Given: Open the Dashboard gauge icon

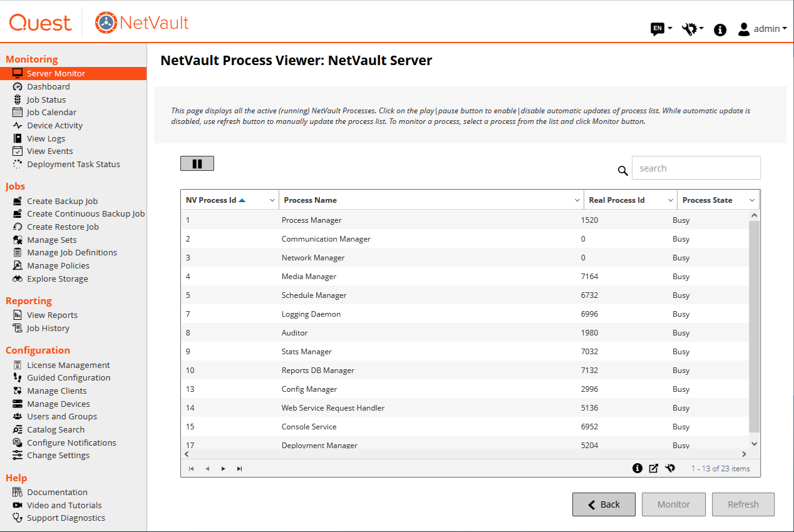Looking at the screenshot, I should (x=18, y=86).
